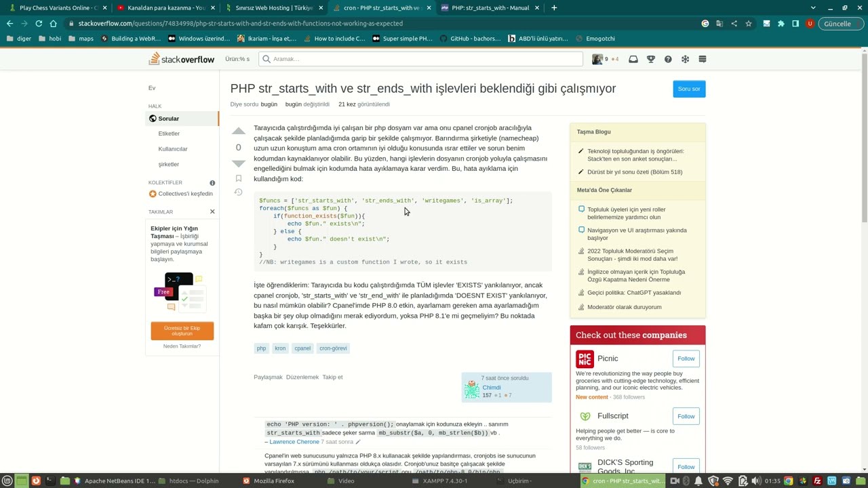Click Ücretsiz bir Ekip oluşturun button

click(x=182, y=331)
